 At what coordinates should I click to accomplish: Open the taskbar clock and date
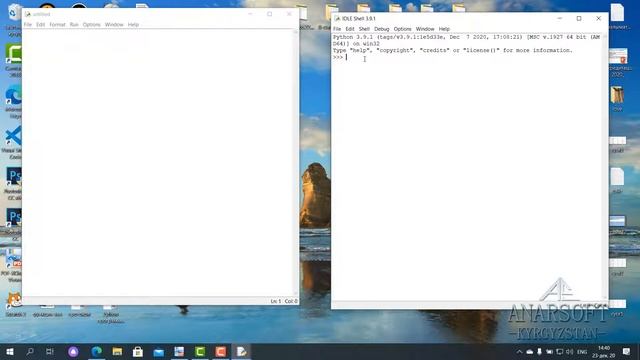tap(604, 351)
